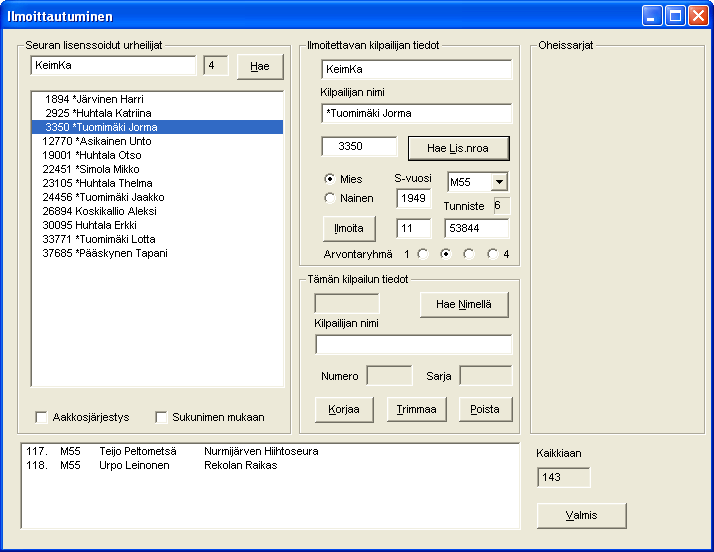Toggle the Sukunimen mukaan checkbox

click(163, 417)
